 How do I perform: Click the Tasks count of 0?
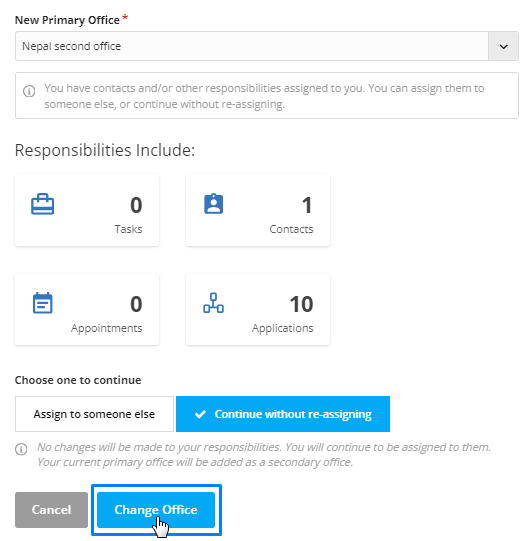136,205
